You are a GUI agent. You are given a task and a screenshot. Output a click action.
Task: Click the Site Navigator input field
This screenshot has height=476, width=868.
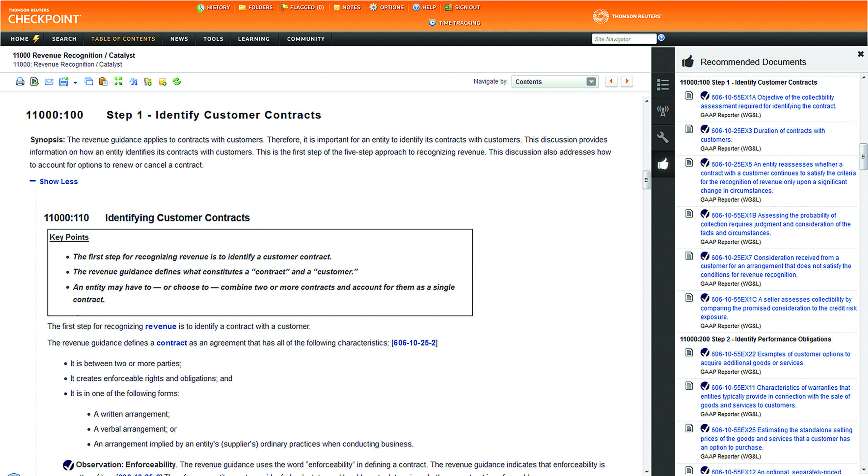point(624,39)
